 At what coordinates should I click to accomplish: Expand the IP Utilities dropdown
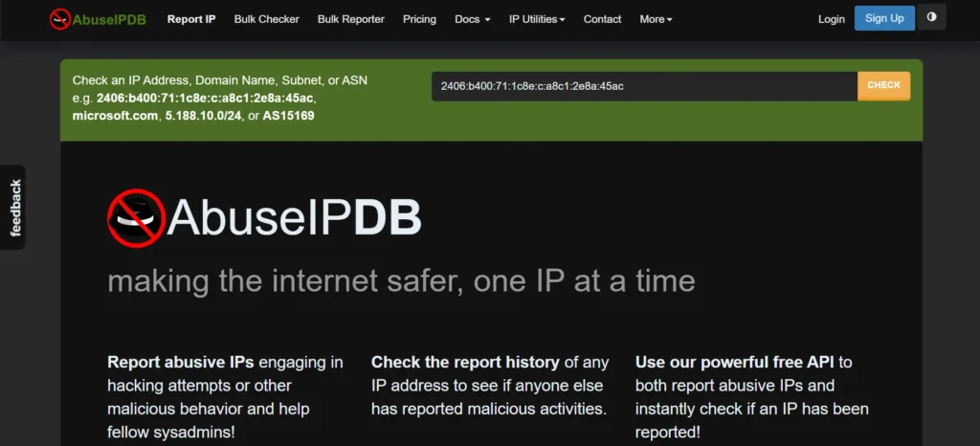point(537,19)
